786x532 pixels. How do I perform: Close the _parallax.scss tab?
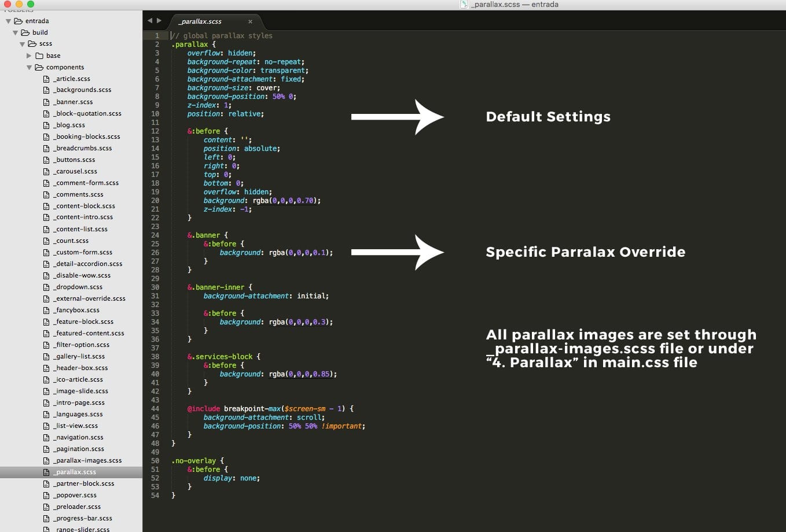(x=250, y=21)
